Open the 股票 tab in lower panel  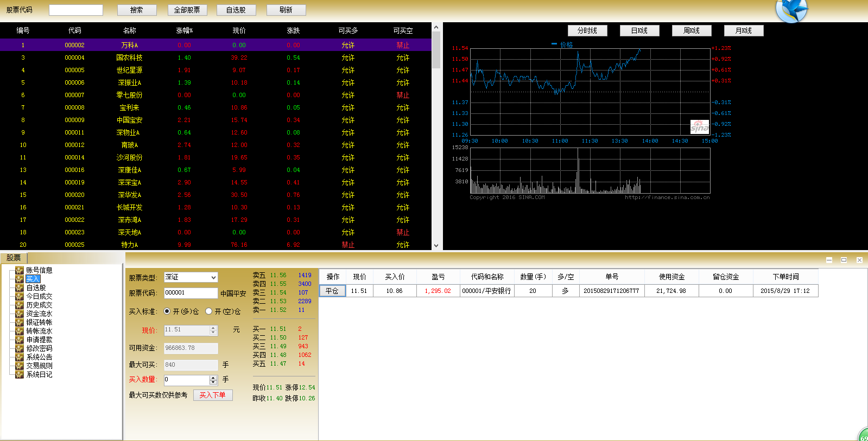pyautogui.click(x=14, y=258)
